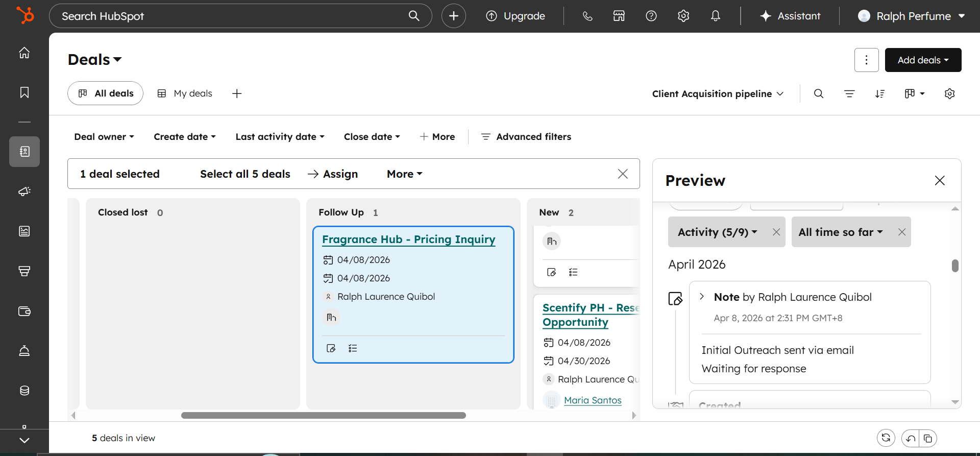
Task: Open the CRM icon in the sidebar
Action: 24,152
